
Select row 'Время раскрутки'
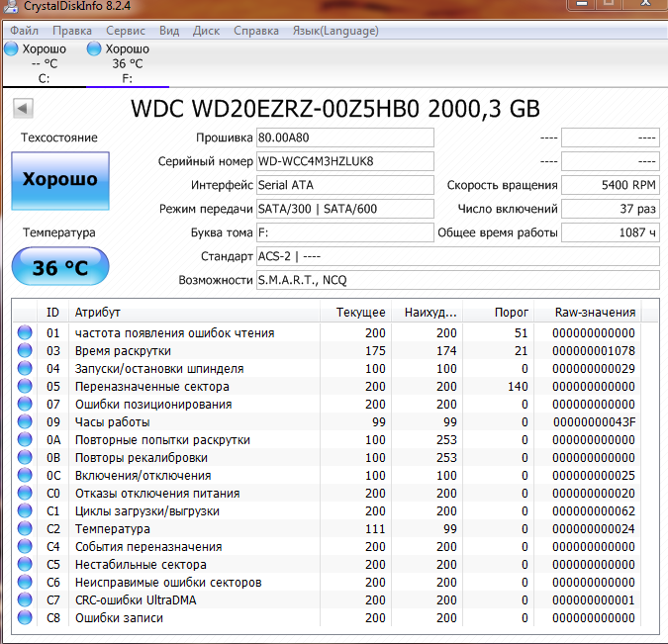[x=327, y=351]
